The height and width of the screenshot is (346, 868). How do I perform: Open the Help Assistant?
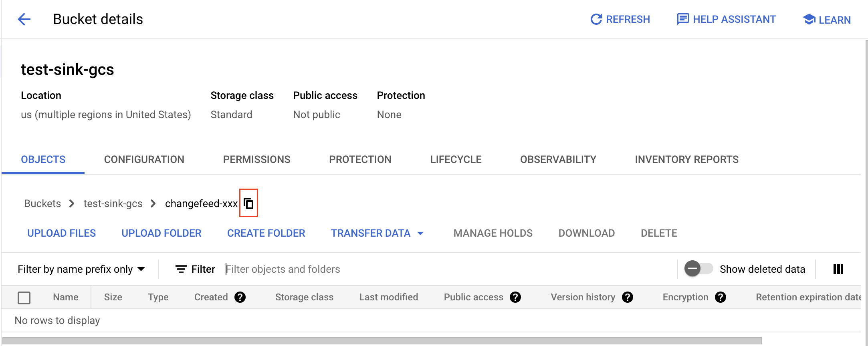click(726, 19)
